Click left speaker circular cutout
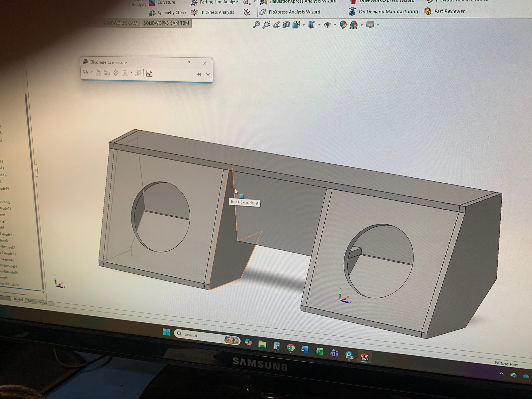 tap(161, 217)
